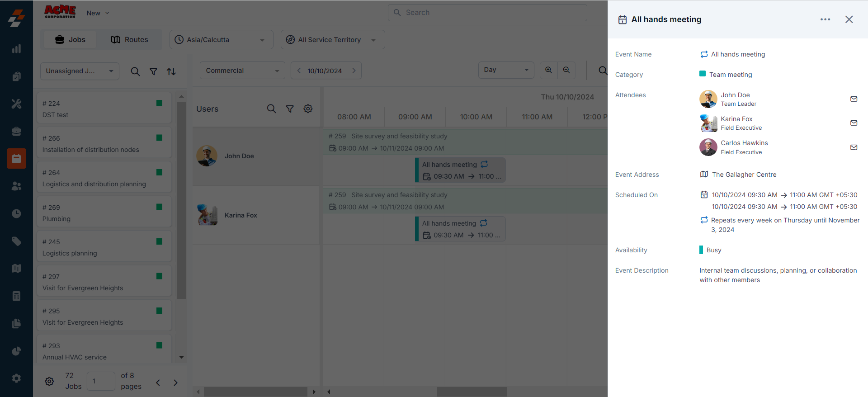Screen dimensions: 868x397
Task: Close the All hands meeting panel
Action: point(849,19)
